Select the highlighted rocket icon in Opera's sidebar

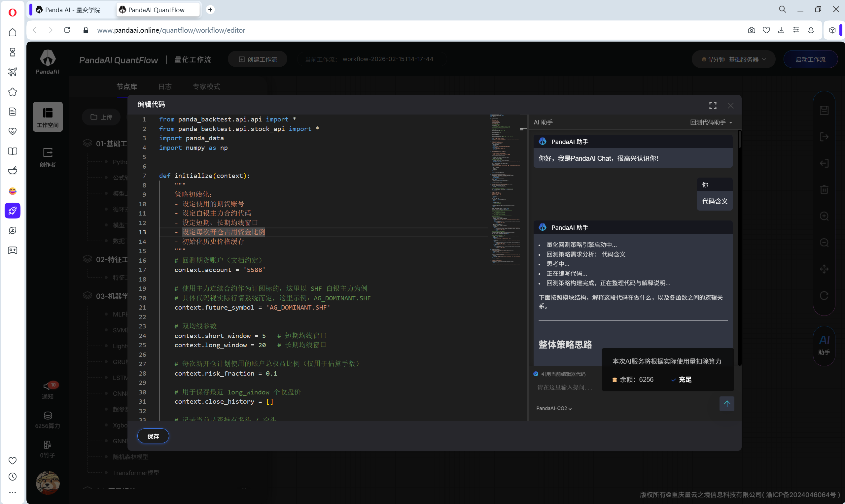13,211
